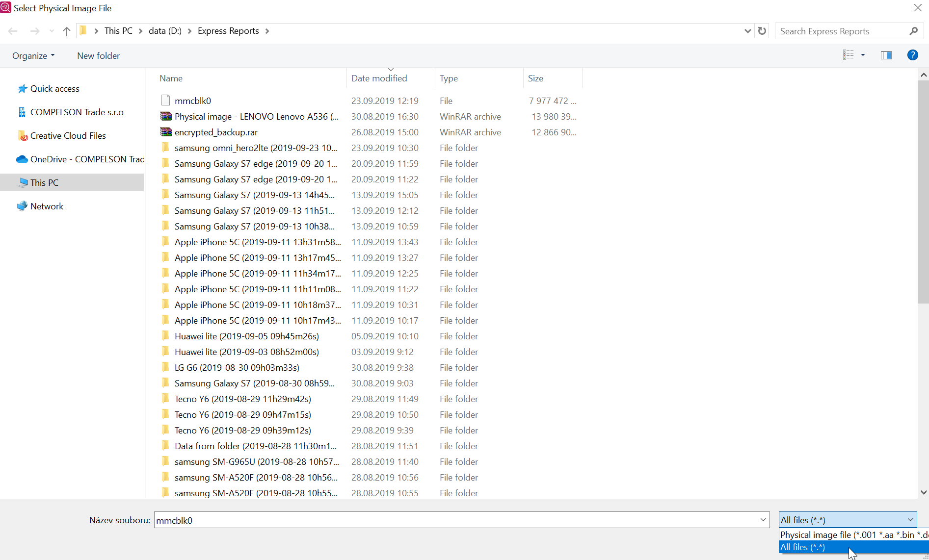Click the search magnifier icon
929x560 pixels.
click(913, 31)
